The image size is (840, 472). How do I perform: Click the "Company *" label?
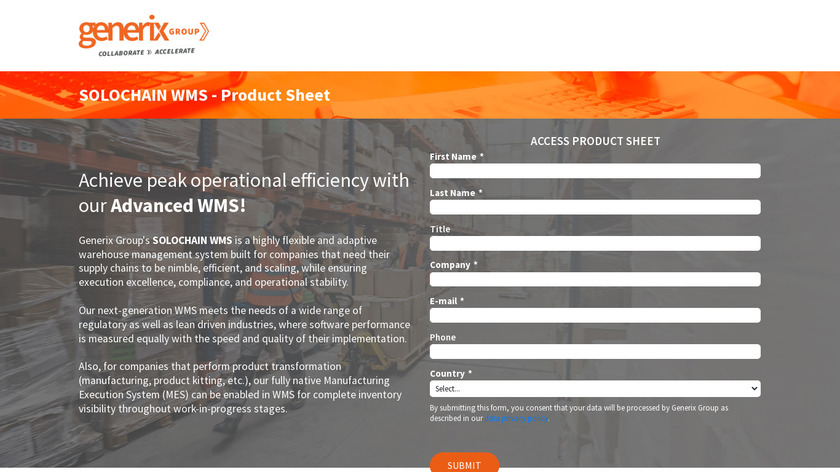click(x=453, y=265)
